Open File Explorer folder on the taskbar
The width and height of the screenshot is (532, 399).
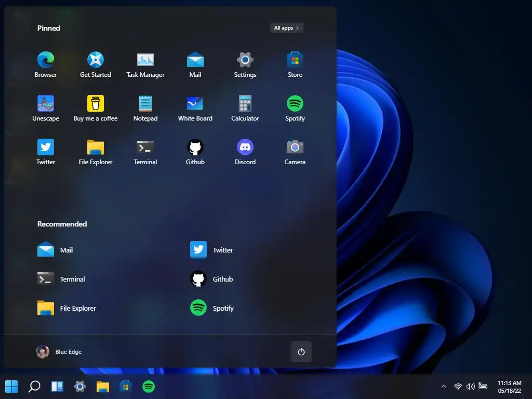click(102, 387)
